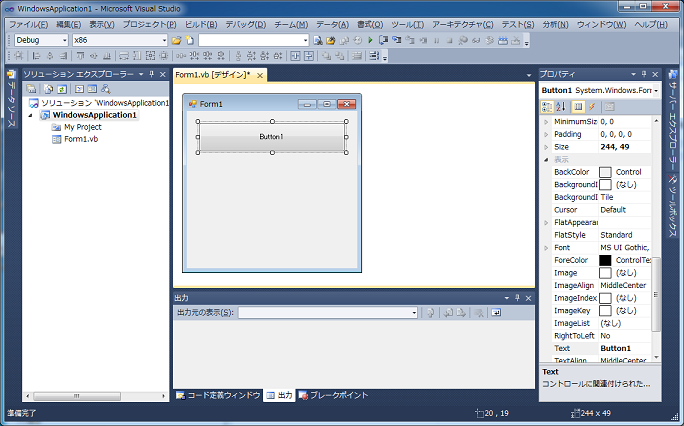Click the Properties panel vertical scrollbar thumb

pos(656,294)
